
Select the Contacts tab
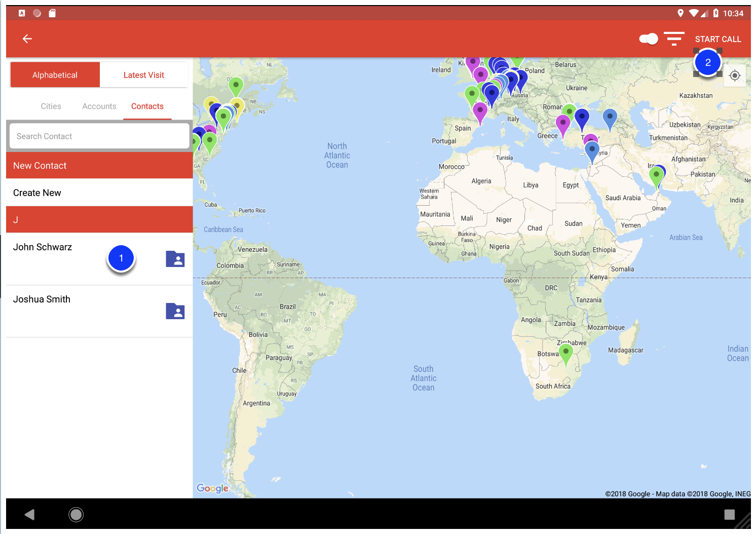[147, 106]
